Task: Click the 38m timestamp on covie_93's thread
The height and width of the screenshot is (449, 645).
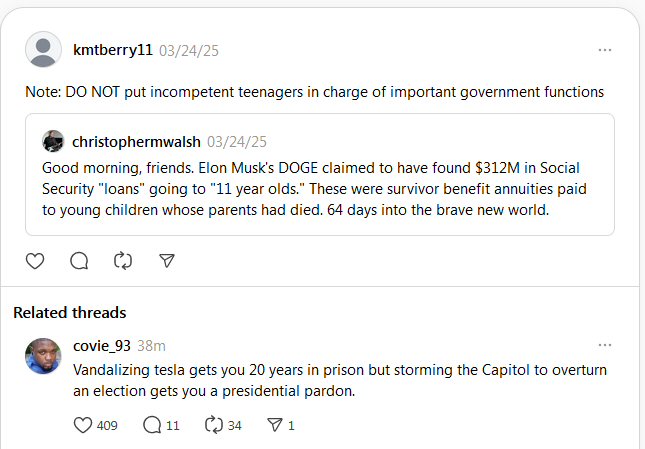Action: 151,346
